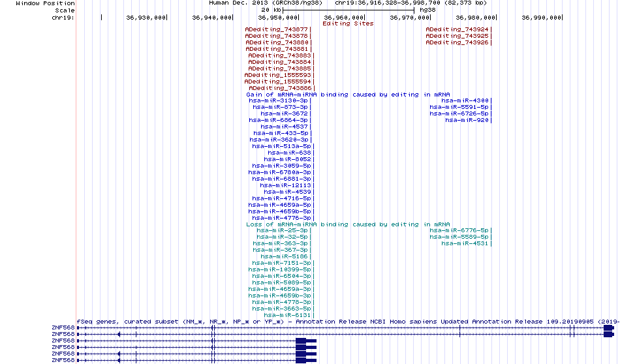This screenshot has height=364, width=620.
Task: Click the hsa-miR-433-5p label
Action: point(281,133)
